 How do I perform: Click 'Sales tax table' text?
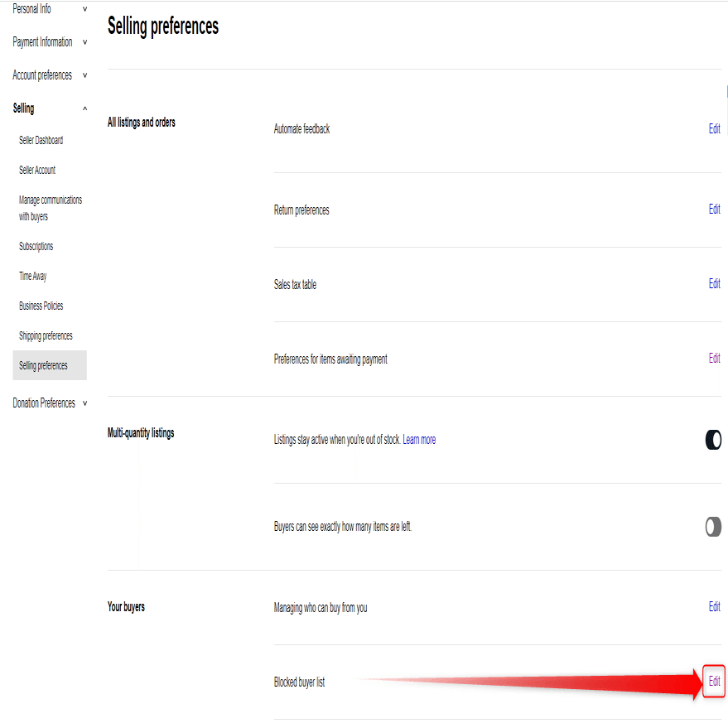[296, 285]
